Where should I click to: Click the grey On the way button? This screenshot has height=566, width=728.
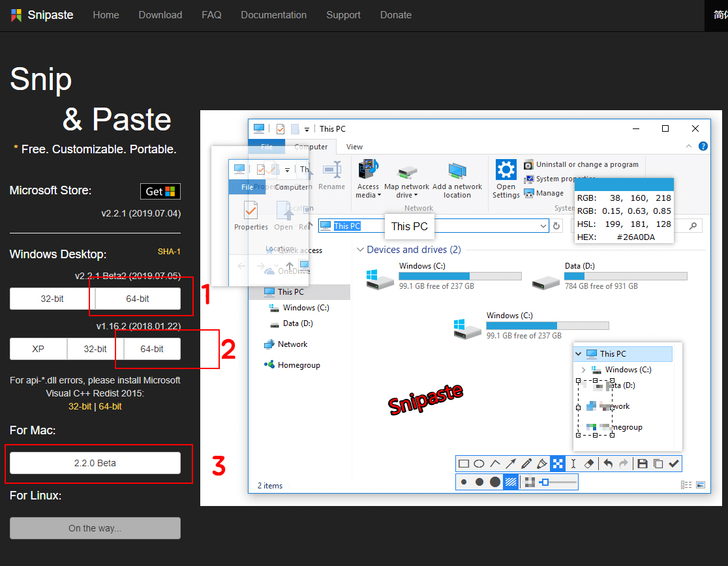[95, 528]
